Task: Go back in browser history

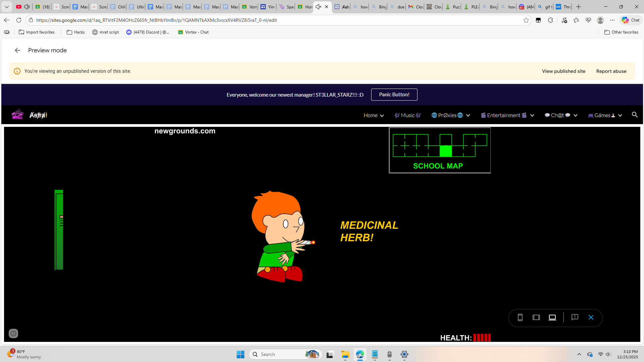Action: (x=7, y=20)
